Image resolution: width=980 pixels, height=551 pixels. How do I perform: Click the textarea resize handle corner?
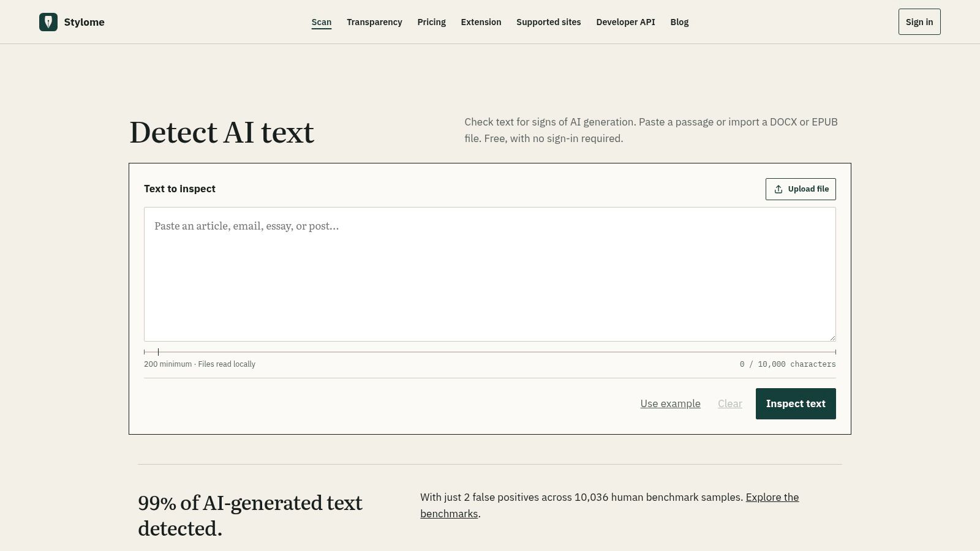(x=832, y=338)
